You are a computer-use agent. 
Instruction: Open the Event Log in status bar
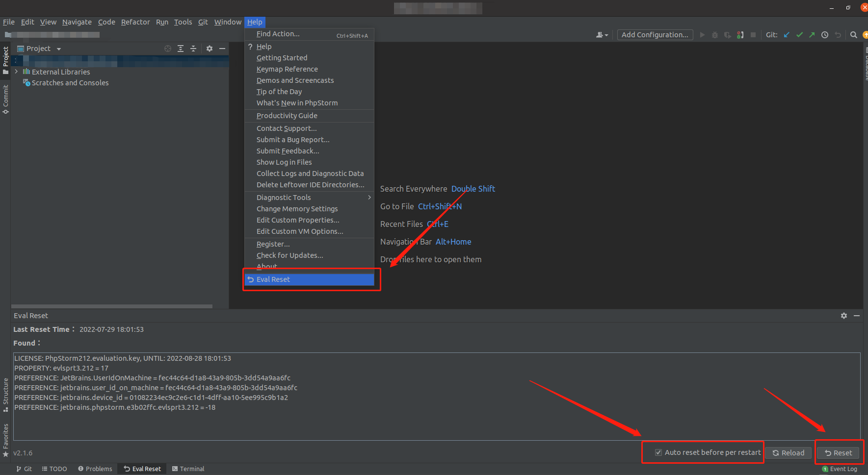(x=840, y=469)
